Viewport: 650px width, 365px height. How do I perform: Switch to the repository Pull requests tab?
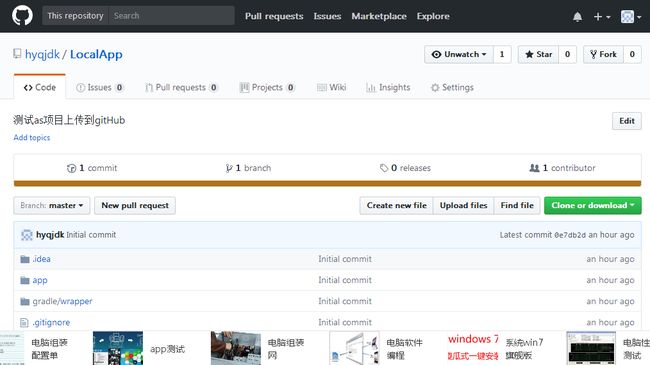[181, 88]
